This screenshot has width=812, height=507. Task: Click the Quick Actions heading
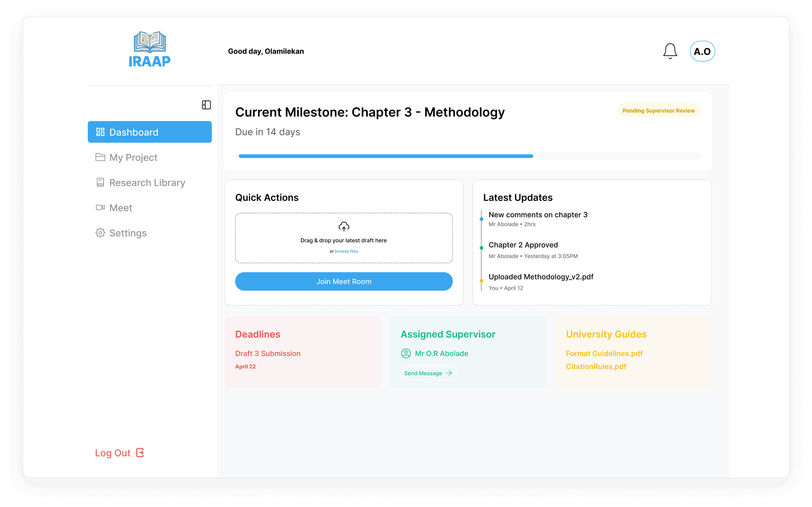pyautogui.click(x=267, y=197)
